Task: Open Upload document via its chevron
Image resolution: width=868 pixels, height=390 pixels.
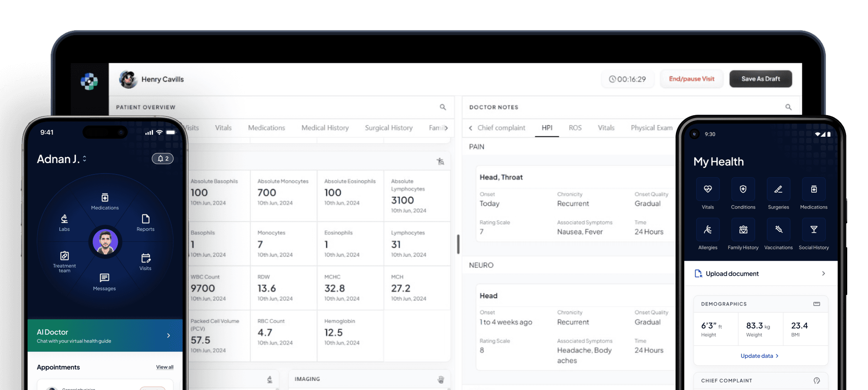Action: 824,274
